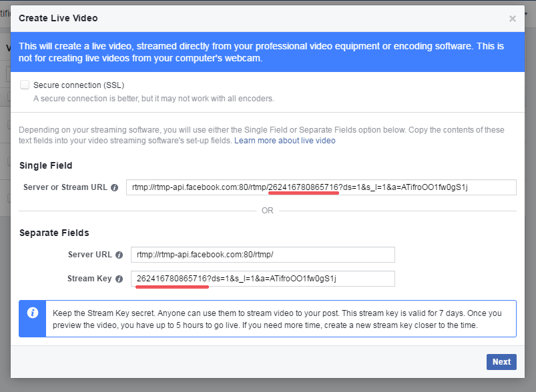Click the info icon next to Stream Key
Image resolution: width=536 pixels, height=392 pixels.
point(119,279)
